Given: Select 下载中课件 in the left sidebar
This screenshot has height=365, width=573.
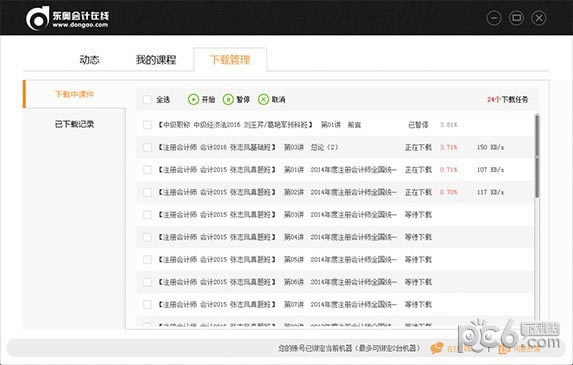Looking at the screenshot, I should pos(74,94).
